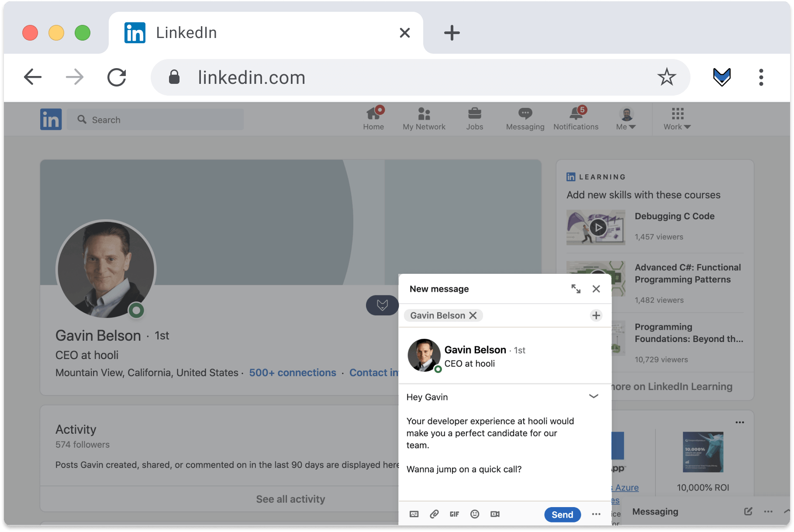Go to Home in the navbar
The height and width of the screenshot is (532, 794).
(373, 118)
